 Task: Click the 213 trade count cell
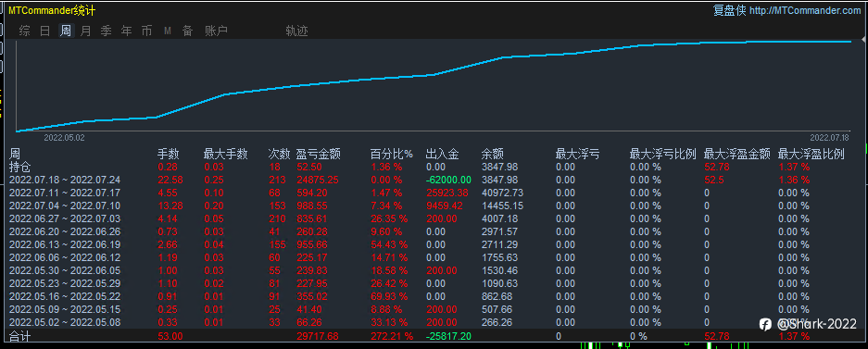tap(277, 180)
